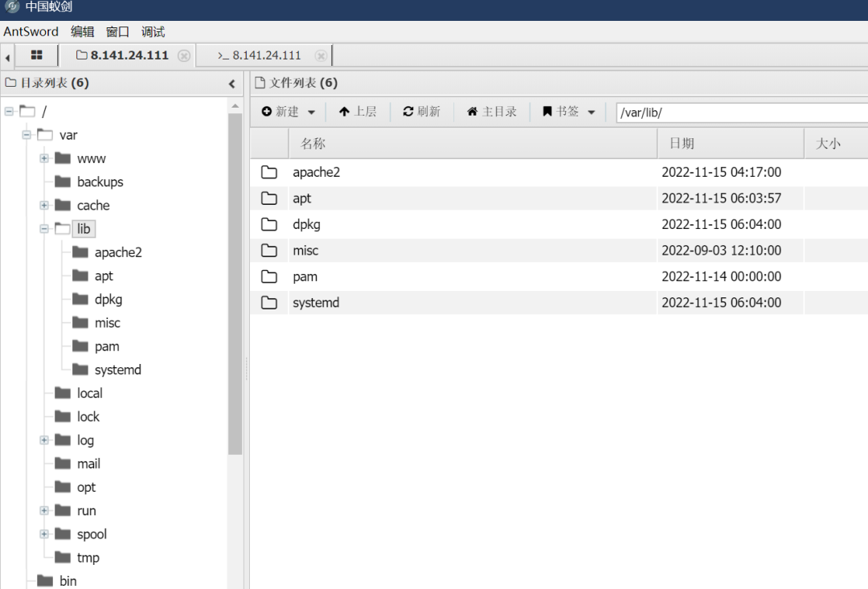Screen dimensions: 868x589
Task: Open the 调试 menu
Action: click(x=153, y=31)
